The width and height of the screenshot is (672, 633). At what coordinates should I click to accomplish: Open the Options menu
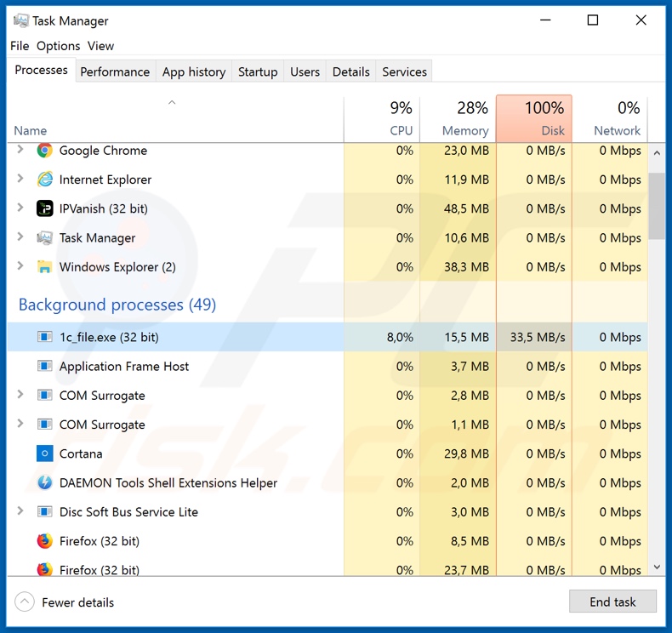(x=58, y=46)
